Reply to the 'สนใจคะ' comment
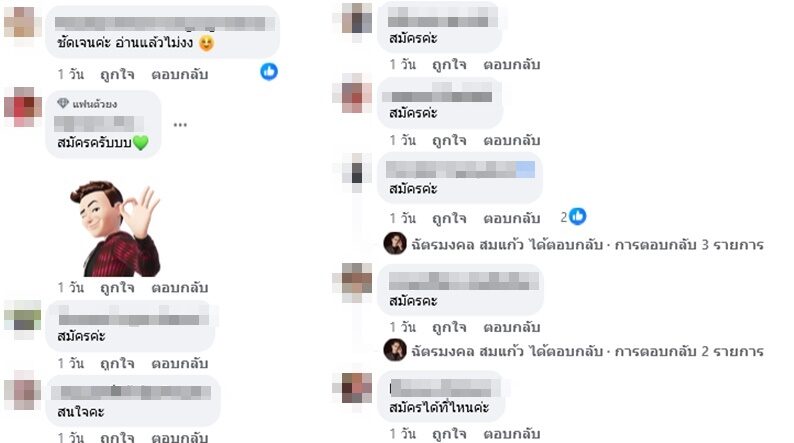The width and height of the screenshot is (794, 443). (180, 437)
